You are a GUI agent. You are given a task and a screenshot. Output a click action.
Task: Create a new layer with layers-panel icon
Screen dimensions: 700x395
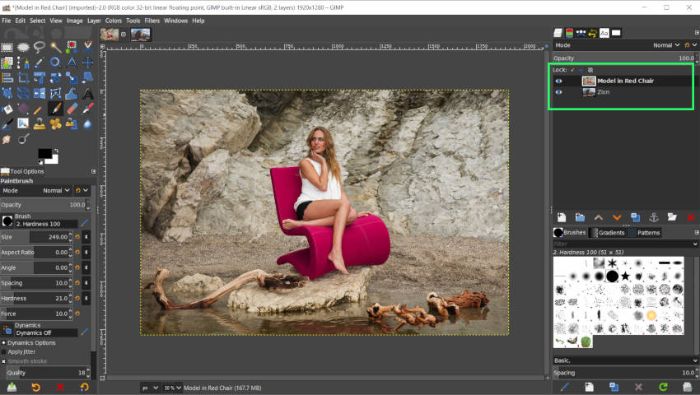pyautogui.click(x=562, y=217)
